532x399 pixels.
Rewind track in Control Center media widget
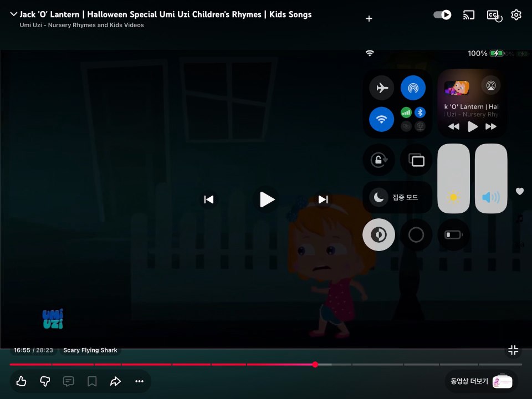pyautogui.click(x=454, y=126)
